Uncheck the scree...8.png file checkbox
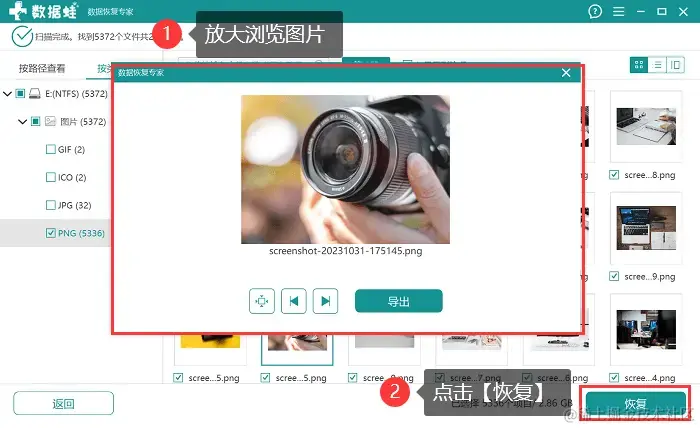 614,175
